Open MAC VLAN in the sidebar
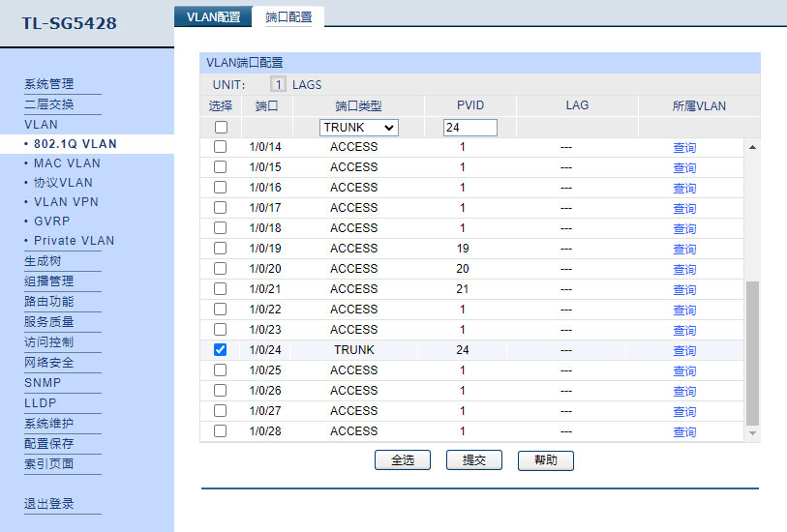 pos(67,163)
